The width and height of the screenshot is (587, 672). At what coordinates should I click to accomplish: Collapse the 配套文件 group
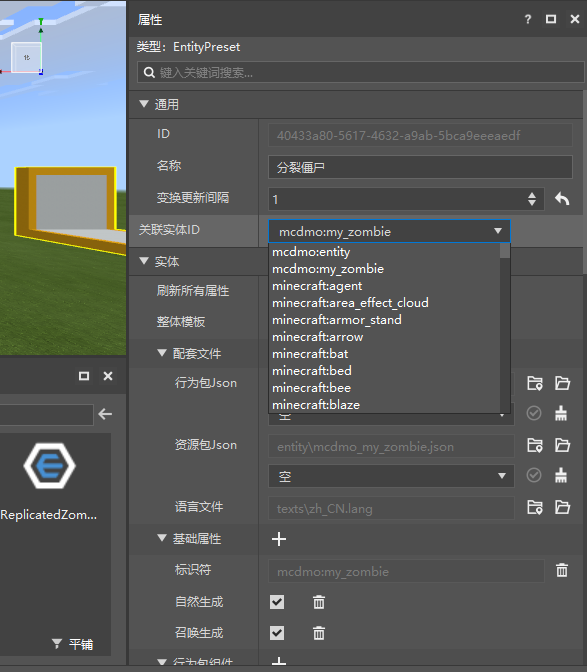pos(162,353)
